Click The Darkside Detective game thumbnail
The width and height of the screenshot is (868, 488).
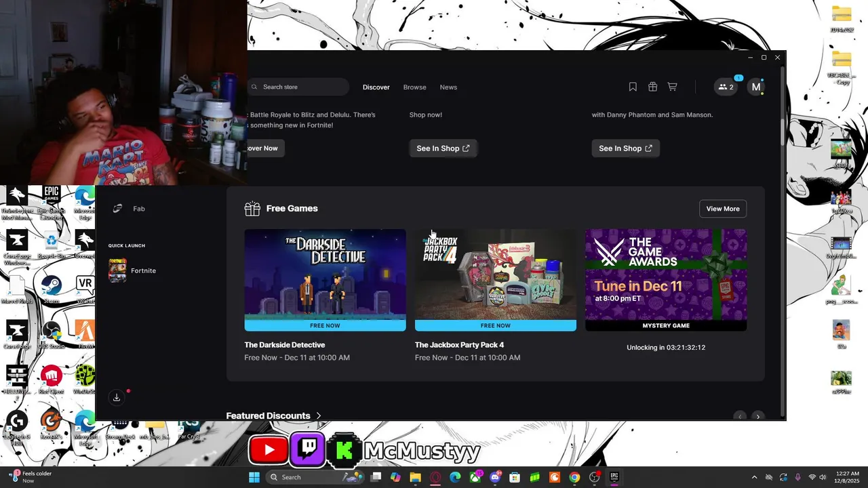pos(325,274)
